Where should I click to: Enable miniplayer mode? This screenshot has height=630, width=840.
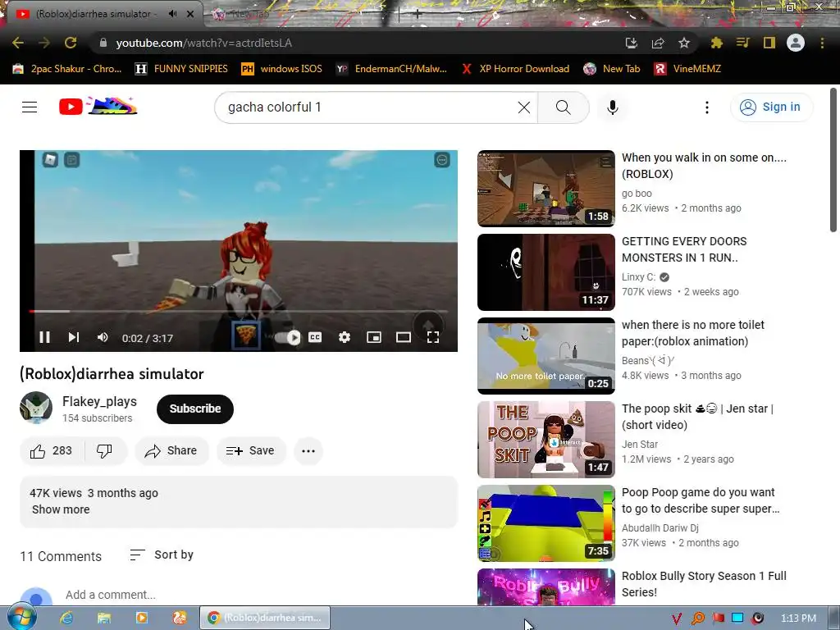[x=374, y=337]
